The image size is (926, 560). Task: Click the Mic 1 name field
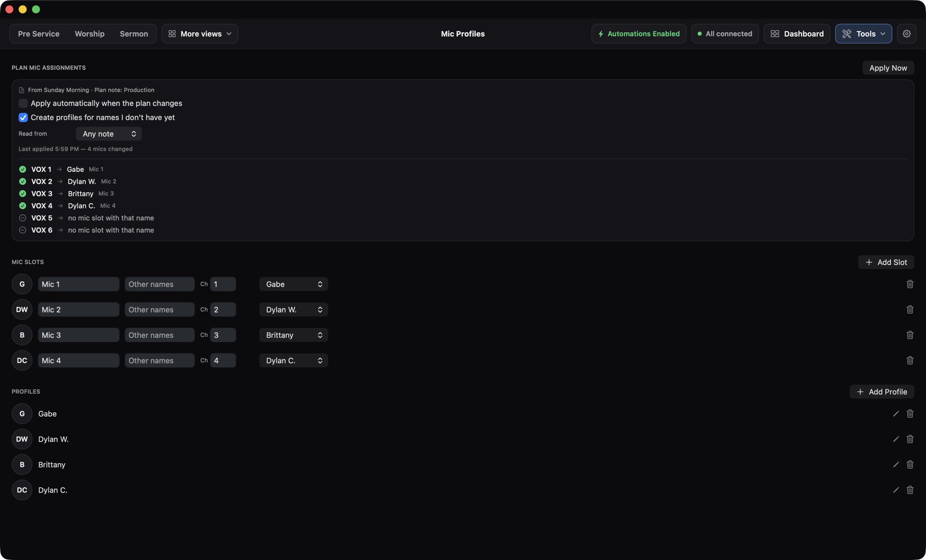[x=79, y=284]
